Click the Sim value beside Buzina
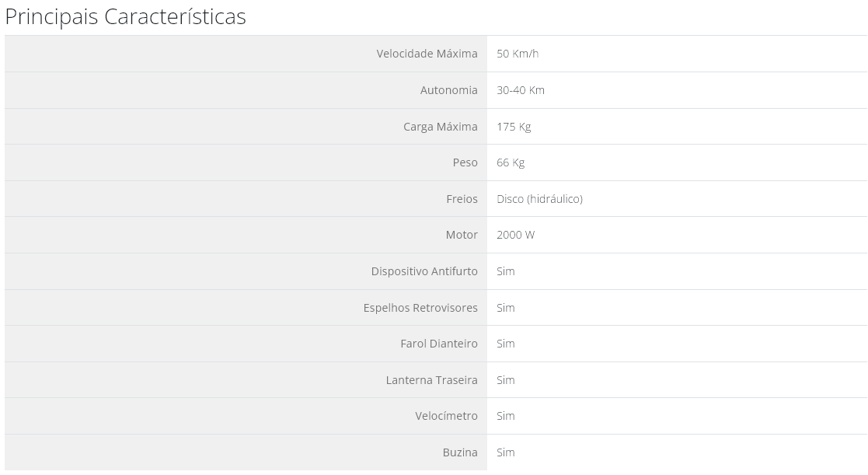The image size is (868, 475). [505, 452]
